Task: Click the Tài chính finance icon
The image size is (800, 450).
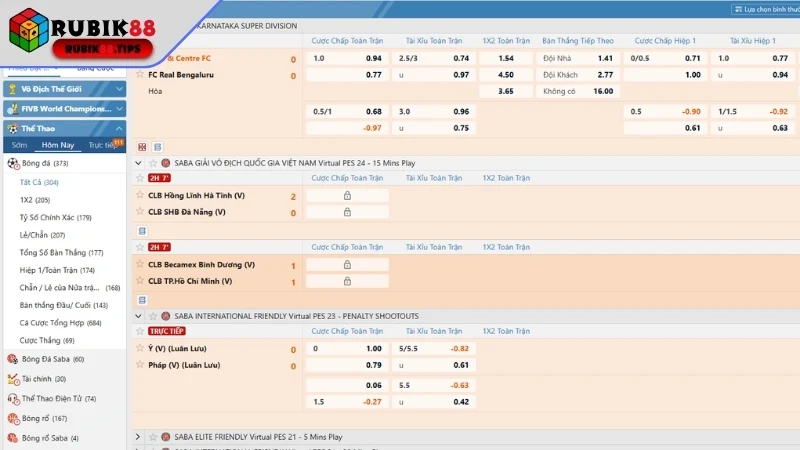Action: coord(13,379)
